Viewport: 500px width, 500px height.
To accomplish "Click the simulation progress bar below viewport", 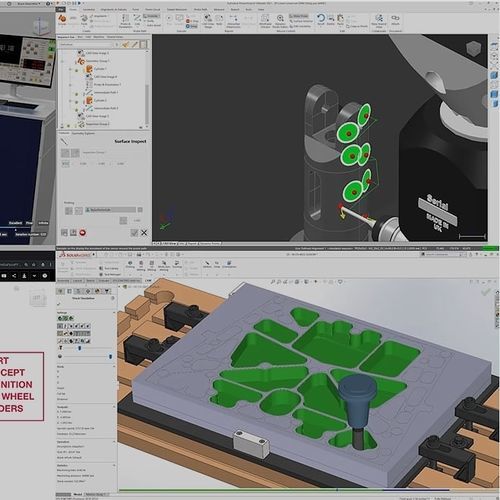I will point(284,490).
